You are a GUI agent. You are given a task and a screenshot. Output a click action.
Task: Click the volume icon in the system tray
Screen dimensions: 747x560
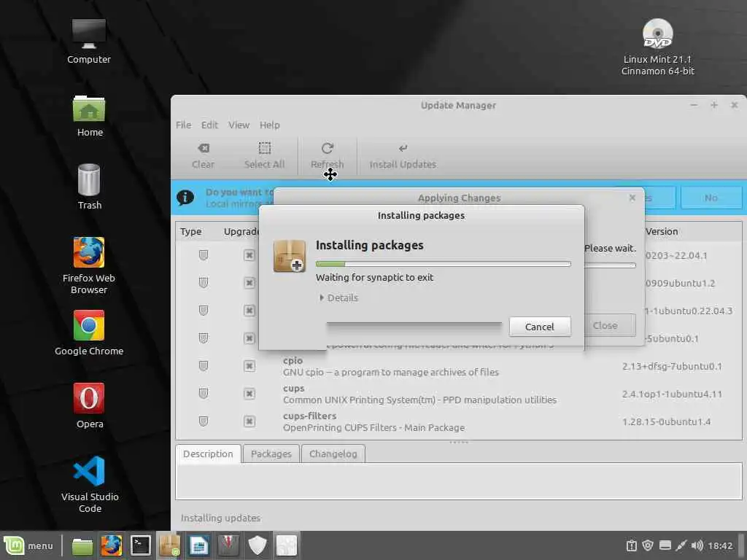tap(697, 545)
